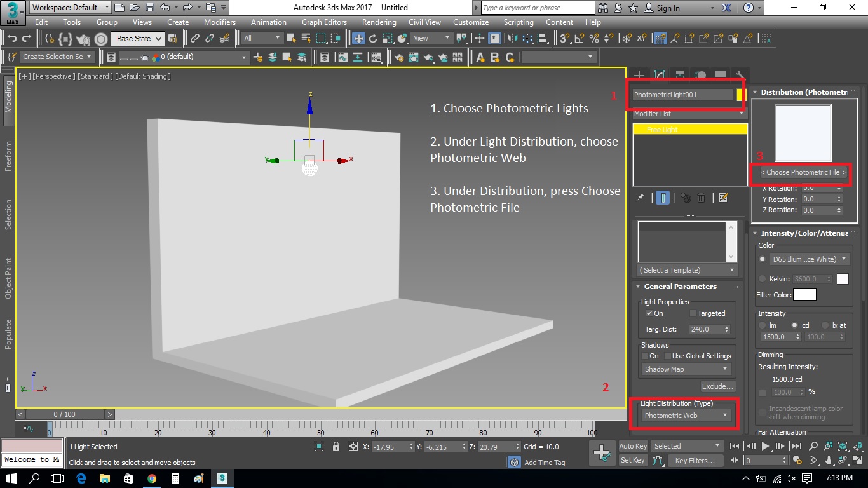This screenshot has height=488, width=868.
Task: Click the Set Keys plus-key icon
Action: [601, 452]
